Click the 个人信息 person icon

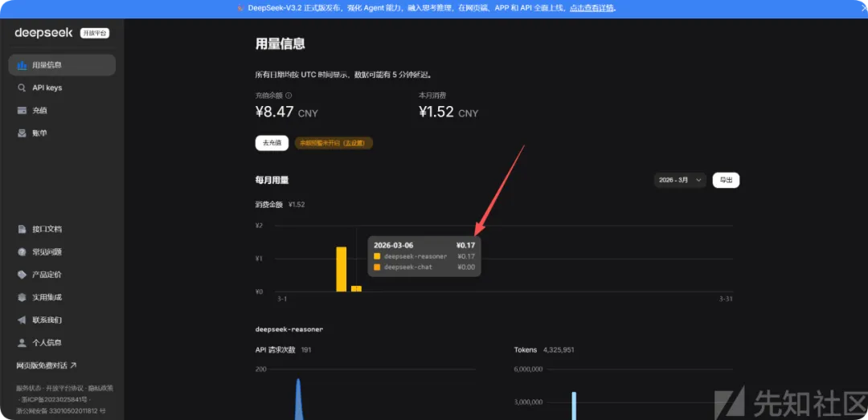pos(23,343)
